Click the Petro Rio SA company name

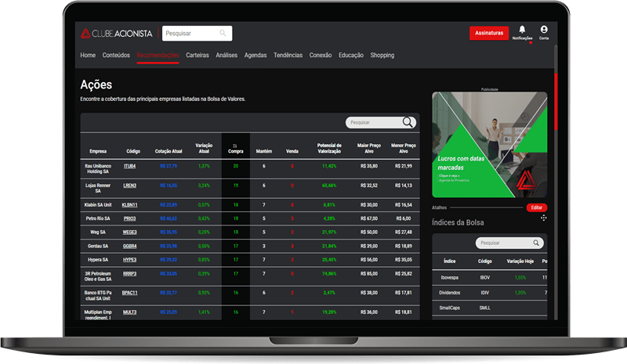[98, 218]
